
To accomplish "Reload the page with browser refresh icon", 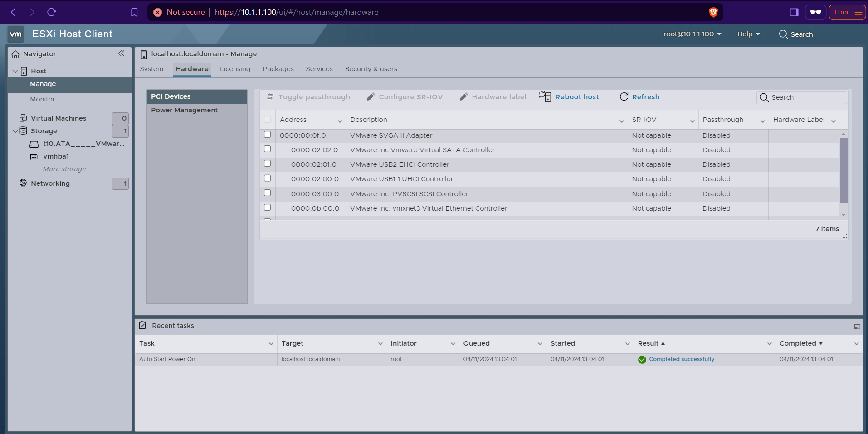I will (51, 12).
